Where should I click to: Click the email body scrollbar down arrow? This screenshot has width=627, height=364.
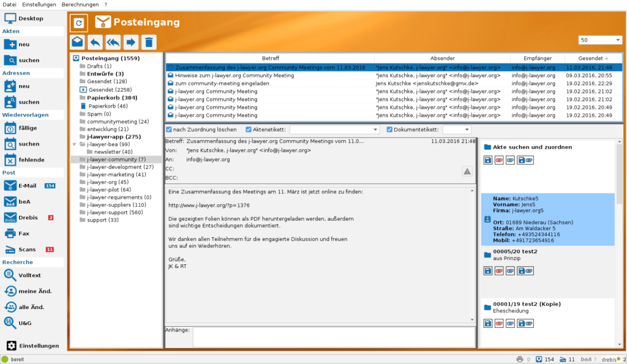pyautogui.click(x=472, y=320)
